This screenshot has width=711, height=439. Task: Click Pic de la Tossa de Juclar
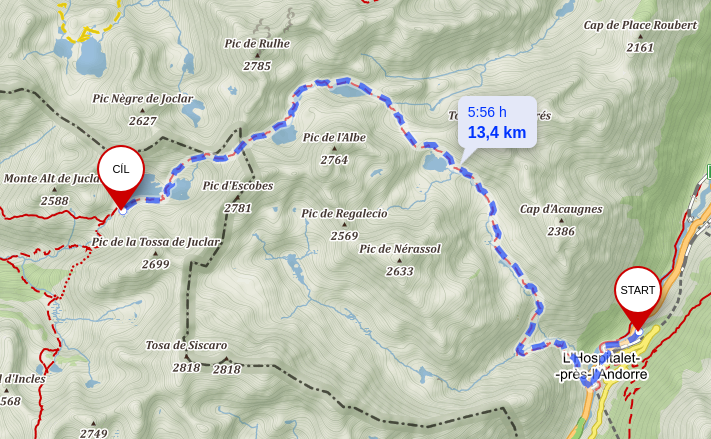pyautogui.click(x=156, y=242)
